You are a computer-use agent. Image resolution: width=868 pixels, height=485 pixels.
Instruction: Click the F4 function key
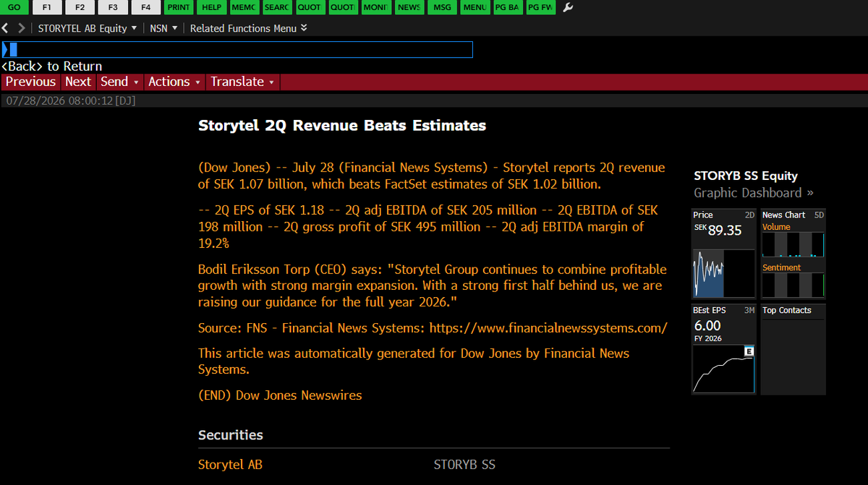point(145,7)
